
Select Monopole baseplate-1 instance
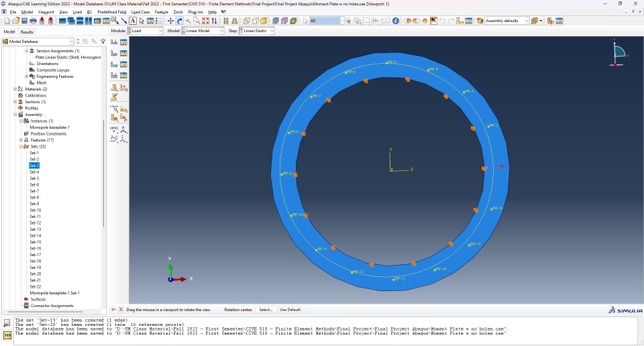[50, 127]
